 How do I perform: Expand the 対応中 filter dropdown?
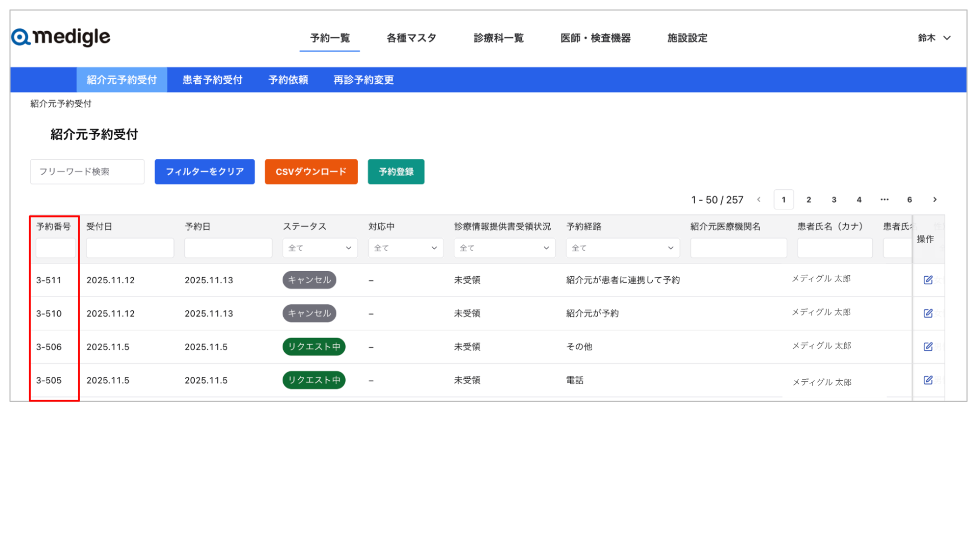(x=405, y=248)
